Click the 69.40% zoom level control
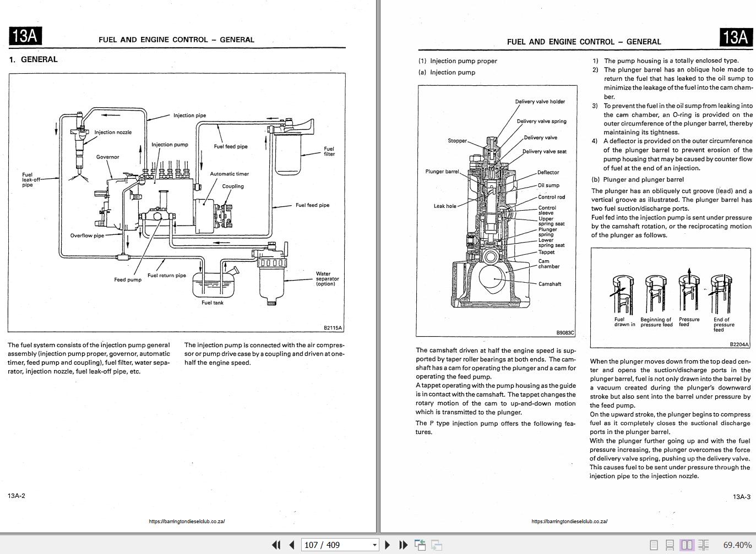 pyautogui.click(x=734, y=545)
